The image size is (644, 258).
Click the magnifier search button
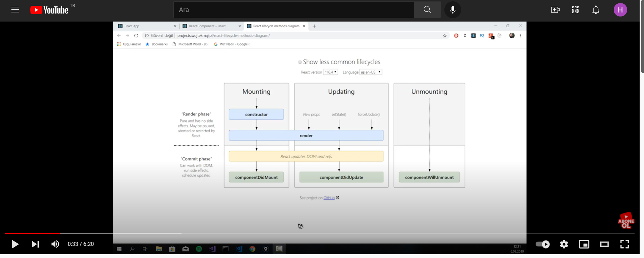point(427,10)
